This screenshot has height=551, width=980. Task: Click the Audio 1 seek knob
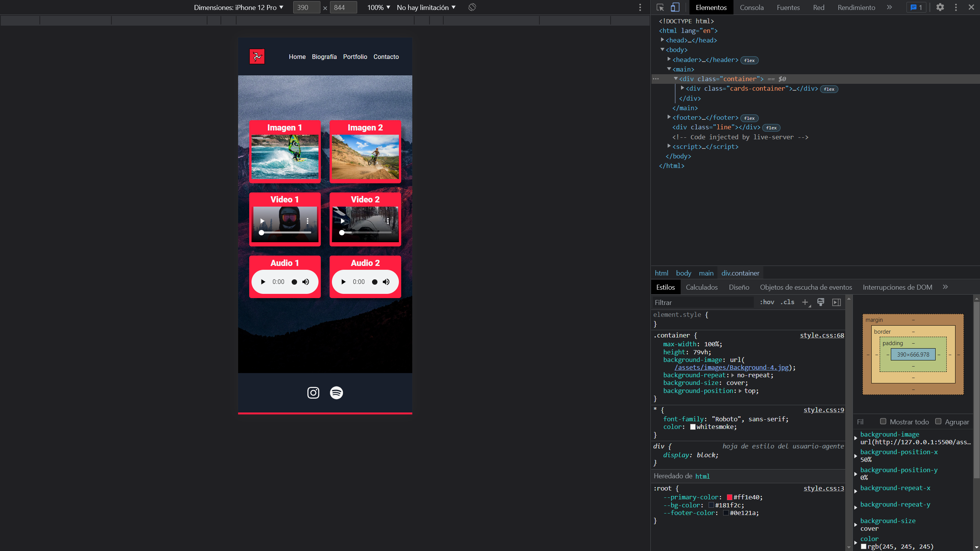pos(294,282)
